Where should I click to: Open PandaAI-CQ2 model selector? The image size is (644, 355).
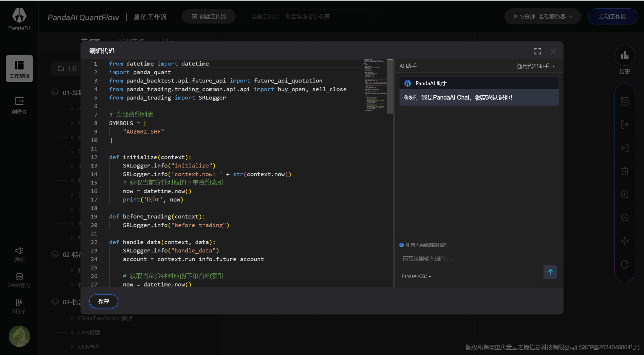click(x=417, y=276)
